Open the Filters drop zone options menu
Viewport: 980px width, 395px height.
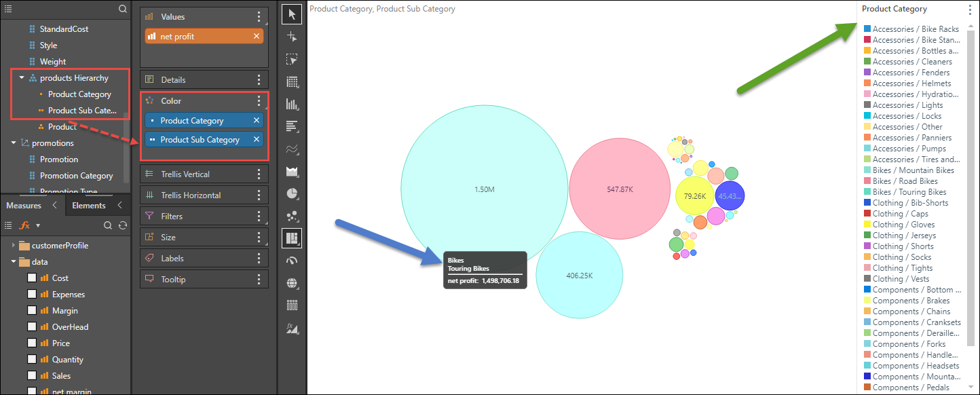point(259,217)
